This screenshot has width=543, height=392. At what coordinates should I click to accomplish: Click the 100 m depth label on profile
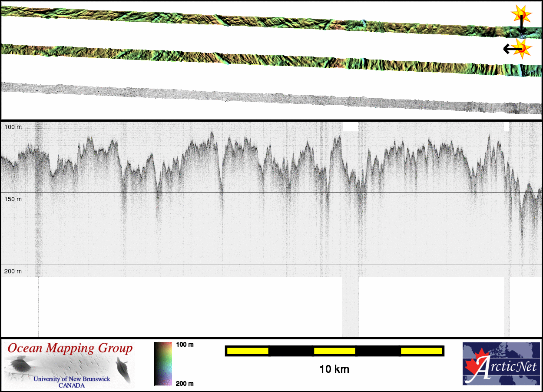click(13, 127)
